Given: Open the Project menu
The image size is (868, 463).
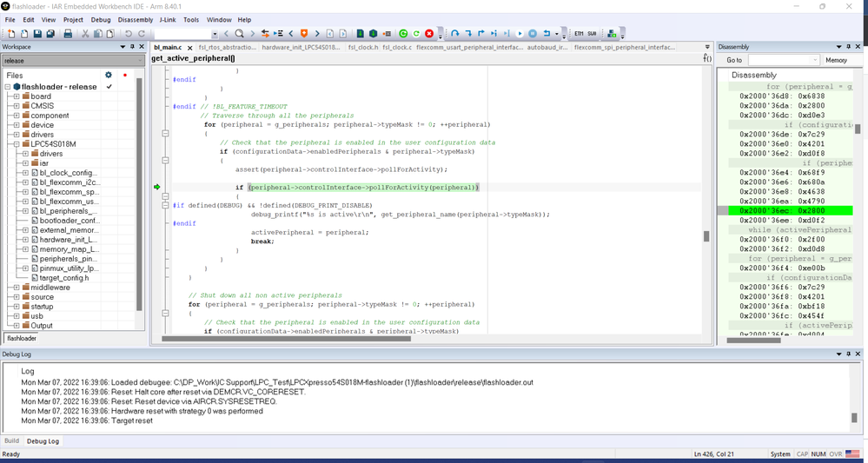Looking at the screenshot, I should click(x=73, y=19).
